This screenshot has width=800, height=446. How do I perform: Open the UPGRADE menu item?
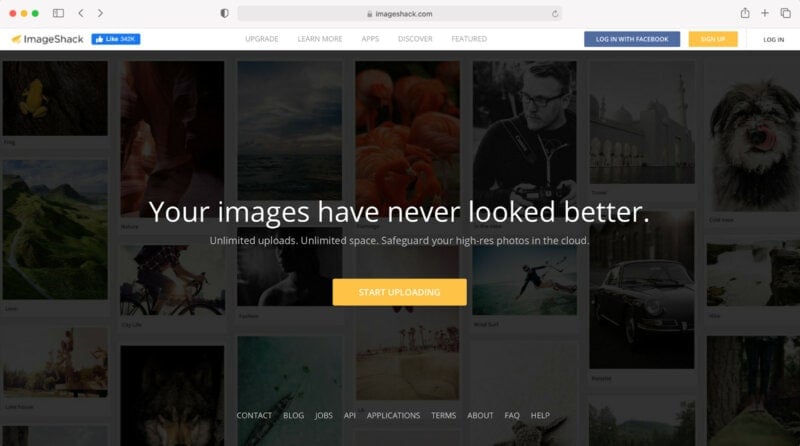[262, 39]
